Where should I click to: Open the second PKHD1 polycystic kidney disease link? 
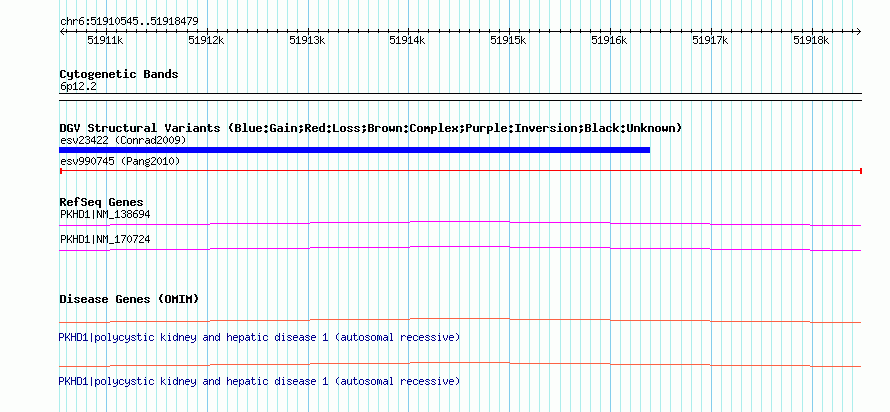[259, 381]
